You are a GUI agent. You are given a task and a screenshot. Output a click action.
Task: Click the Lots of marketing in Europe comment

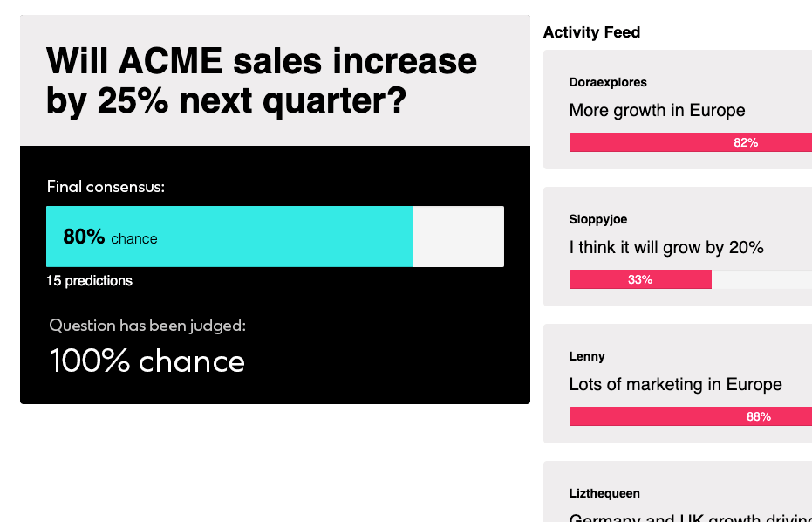(x=675, y=385)
